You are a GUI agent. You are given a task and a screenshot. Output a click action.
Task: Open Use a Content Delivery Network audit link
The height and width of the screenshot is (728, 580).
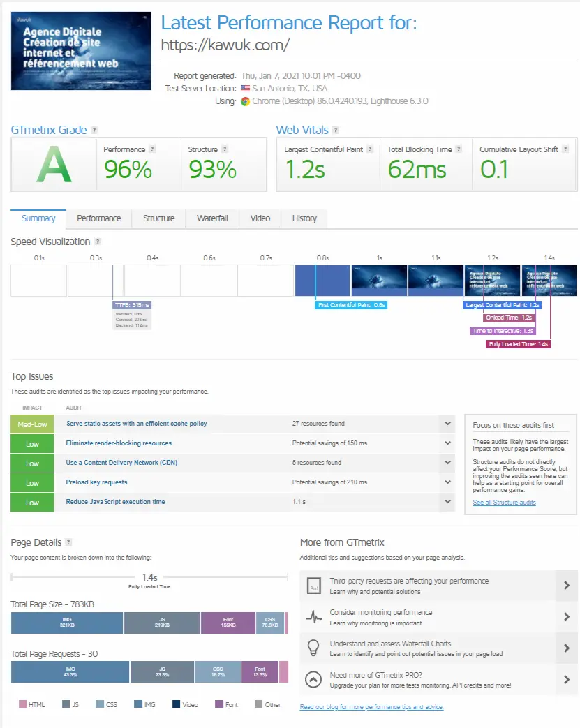(121, 463)
